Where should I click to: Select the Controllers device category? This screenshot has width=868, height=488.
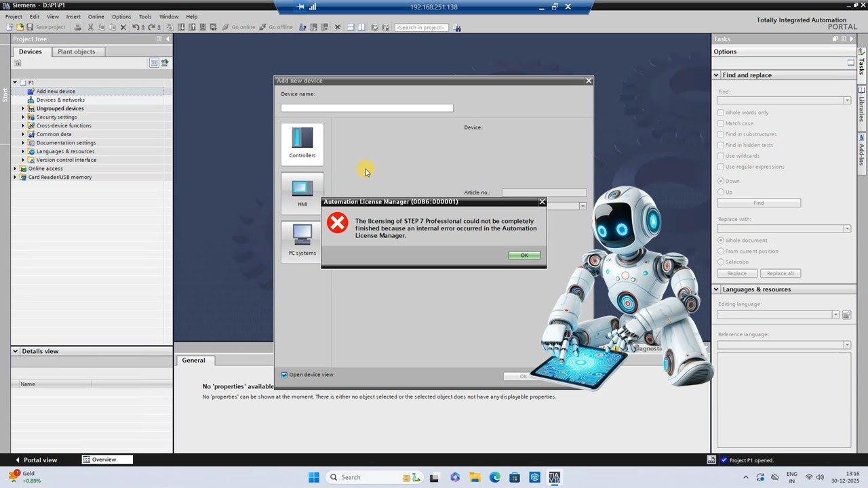[302, 144]
